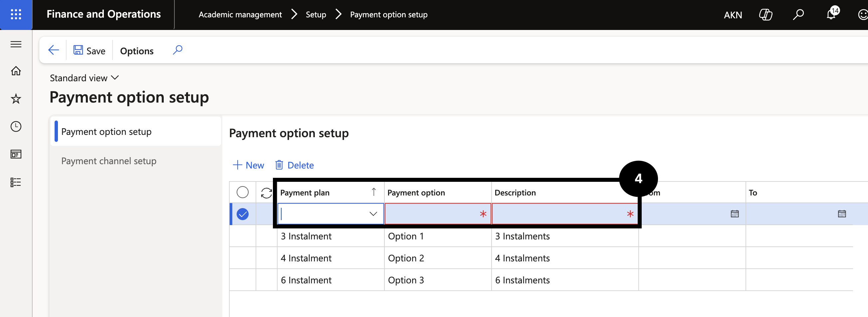The width and height of the screenshot is (868, 317).
Task: Expand the hamburger navigation pane
Action: click(16, 44)
